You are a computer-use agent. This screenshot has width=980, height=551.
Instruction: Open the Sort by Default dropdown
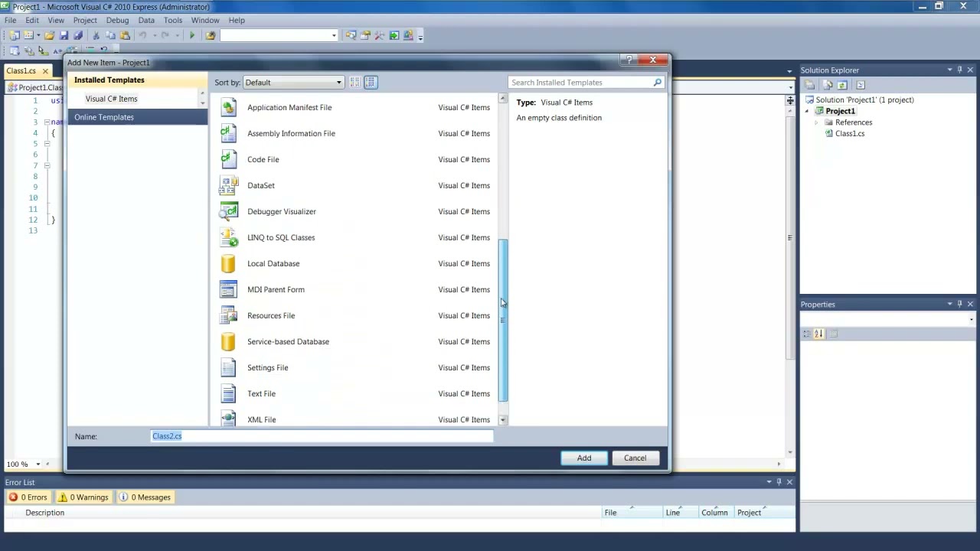coord(293,83)
